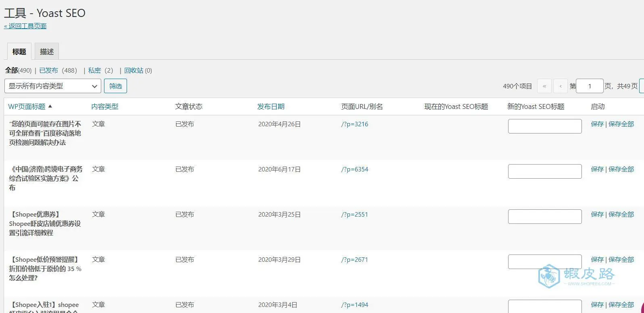Click the title starting with 您的页面可能存在图片不

[x=45, y=133]
